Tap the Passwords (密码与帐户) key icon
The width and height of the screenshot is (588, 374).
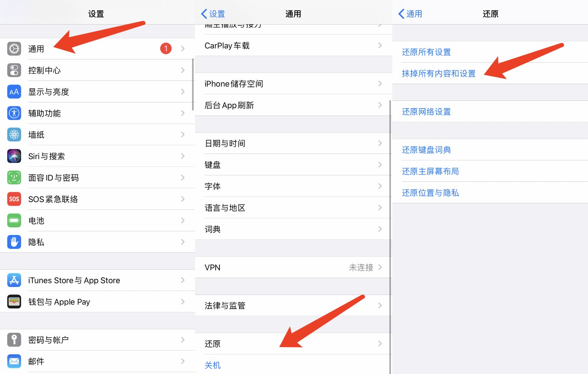[x=14, y=340]
